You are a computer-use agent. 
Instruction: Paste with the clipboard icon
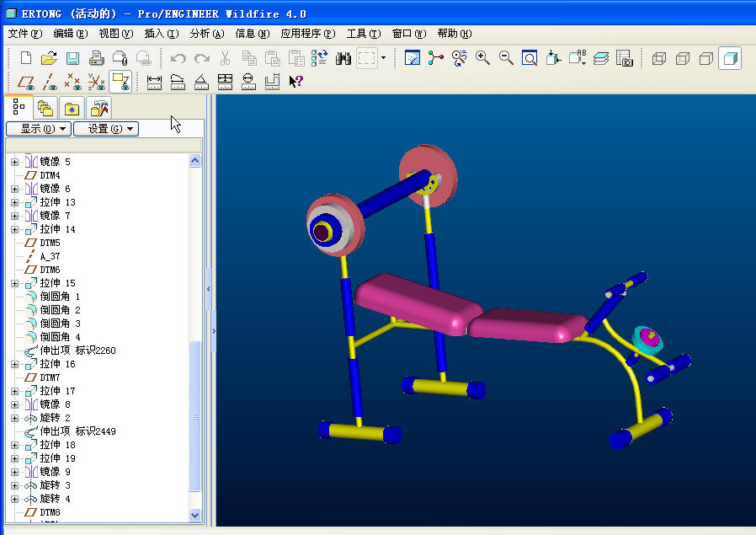pyautogui.click(x=273, y=58)
